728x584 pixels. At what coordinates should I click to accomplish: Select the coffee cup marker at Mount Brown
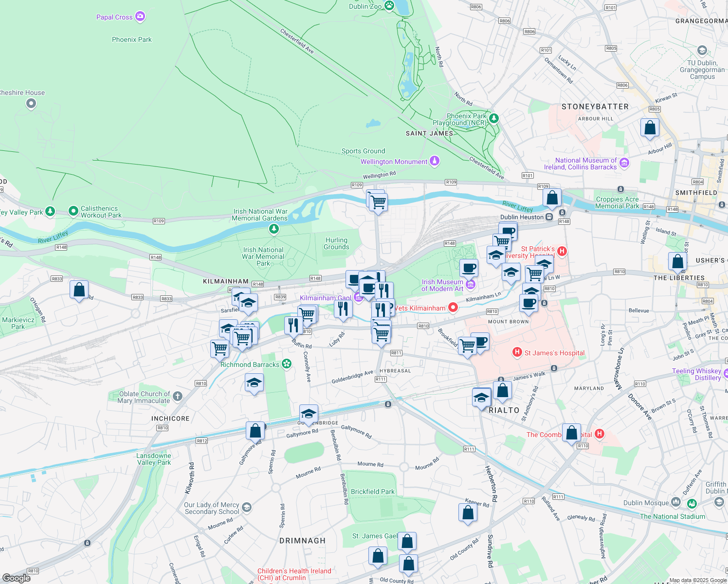(528, 304)
